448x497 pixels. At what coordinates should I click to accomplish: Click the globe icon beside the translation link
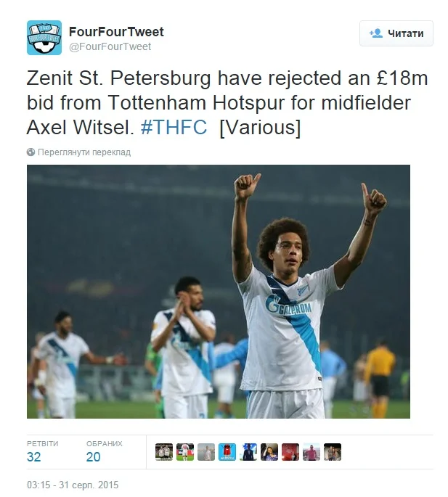coord(30,152)
